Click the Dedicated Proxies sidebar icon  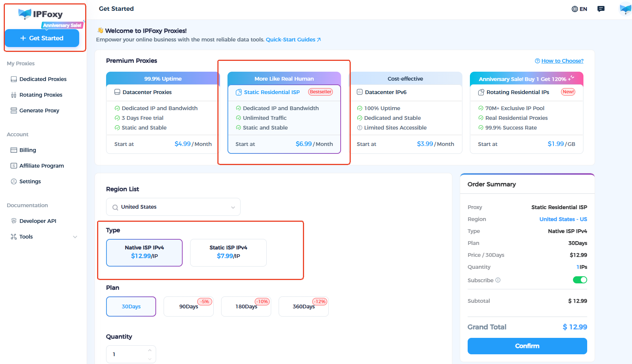14,79
